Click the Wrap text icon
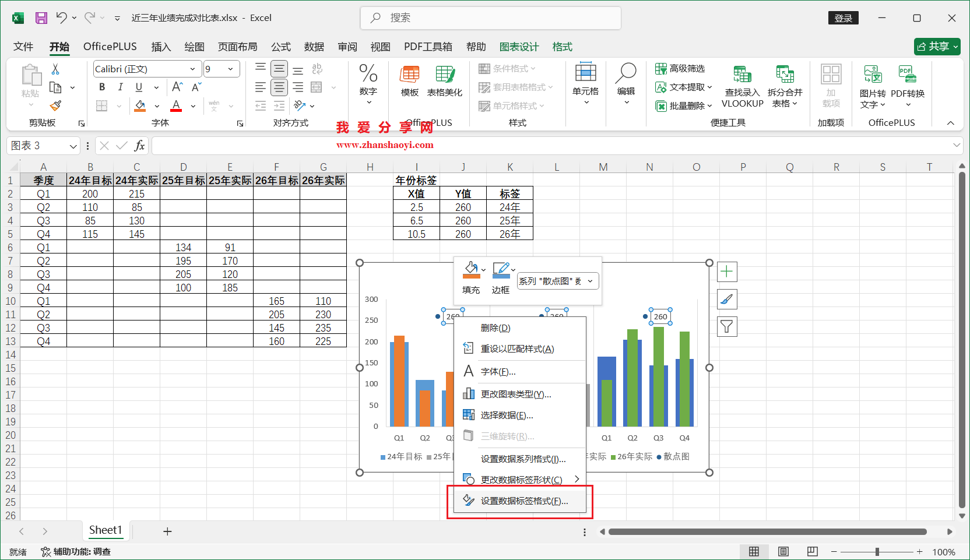This screenshot has height=560, width=970. [317, 69]
